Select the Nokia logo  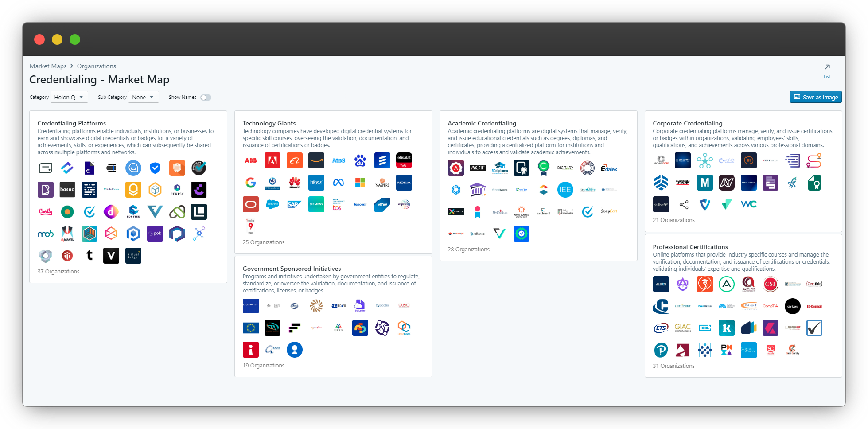coord(404,183)
